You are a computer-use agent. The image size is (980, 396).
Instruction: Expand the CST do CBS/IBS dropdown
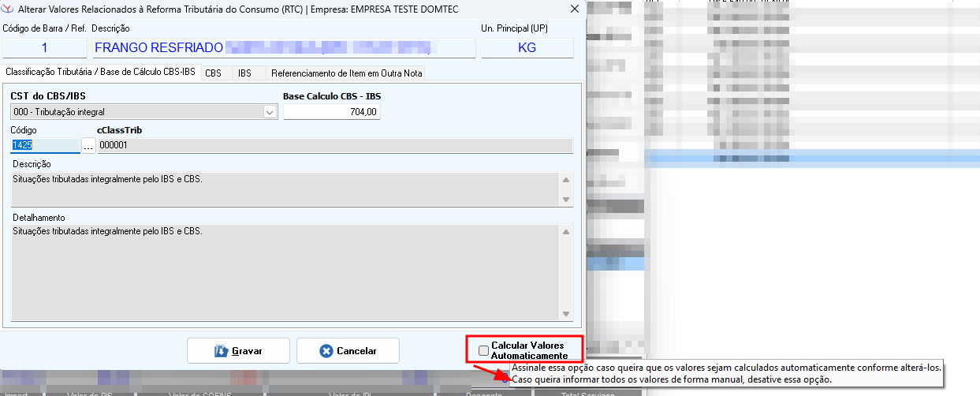[270, 112]
